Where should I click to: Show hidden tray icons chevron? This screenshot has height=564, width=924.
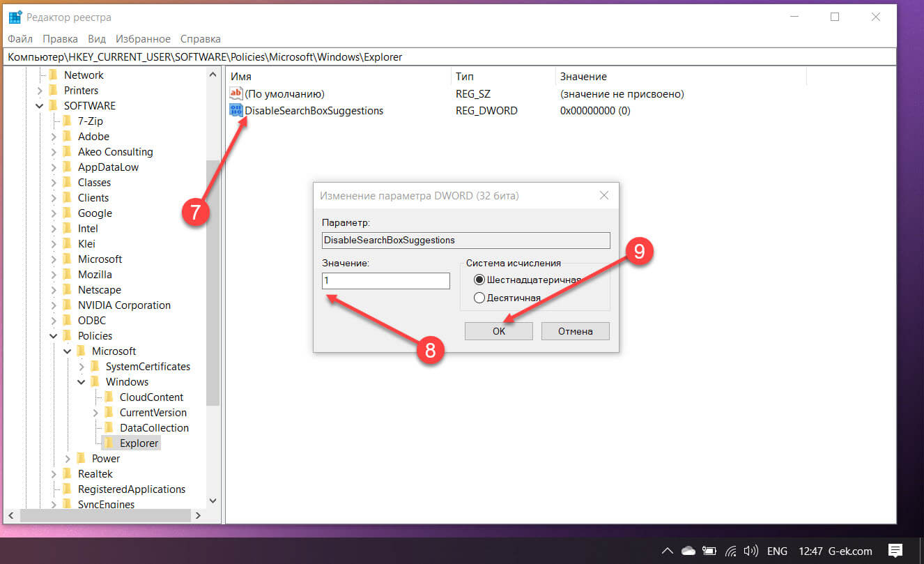[667, 551]
